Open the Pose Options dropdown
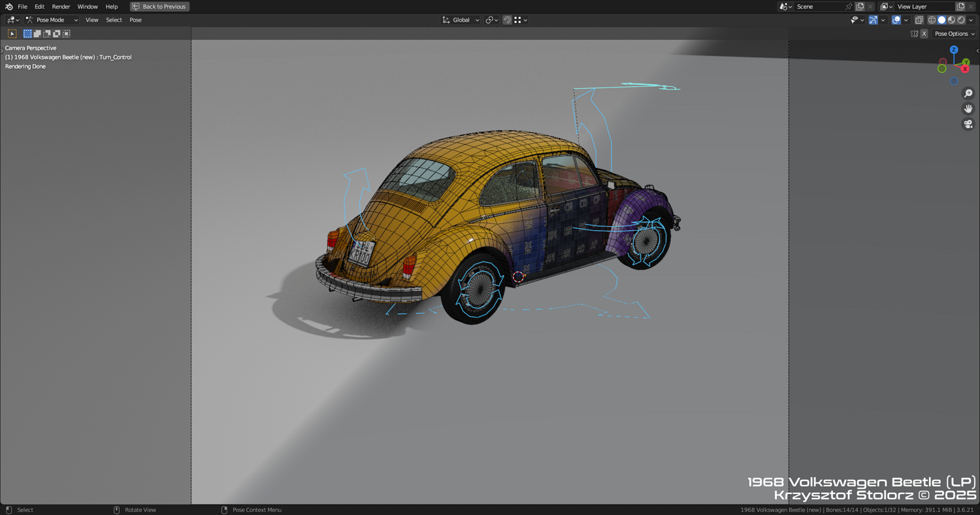The height and width of the screenshot is (515, 980). point(955,34)
